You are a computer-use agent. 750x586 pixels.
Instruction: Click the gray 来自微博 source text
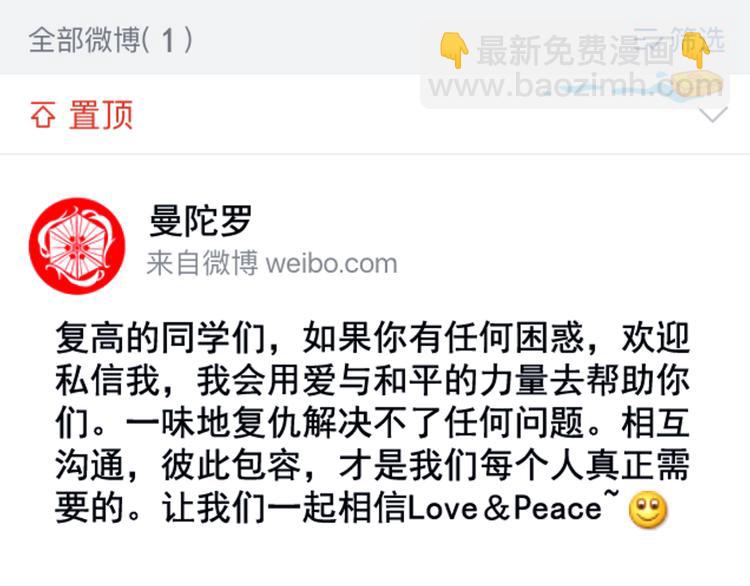[x=202, y=263]
